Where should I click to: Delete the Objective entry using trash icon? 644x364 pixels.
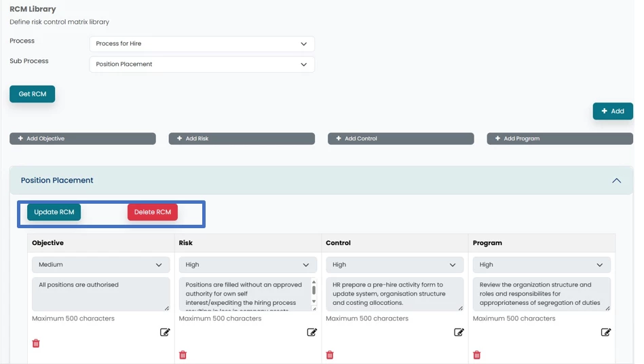tap(36, 344)
